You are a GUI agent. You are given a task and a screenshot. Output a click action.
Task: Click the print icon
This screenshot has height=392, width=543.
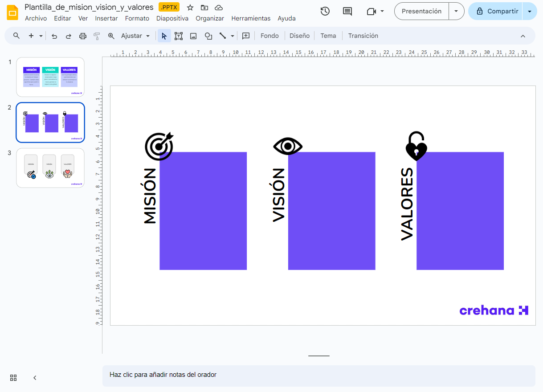coord(82,36)
